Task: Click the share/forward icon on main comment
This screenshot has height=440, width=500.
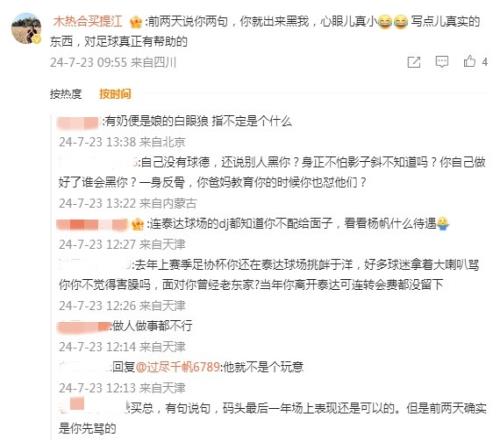Action: pyautogui.click(x=414, y=62)
